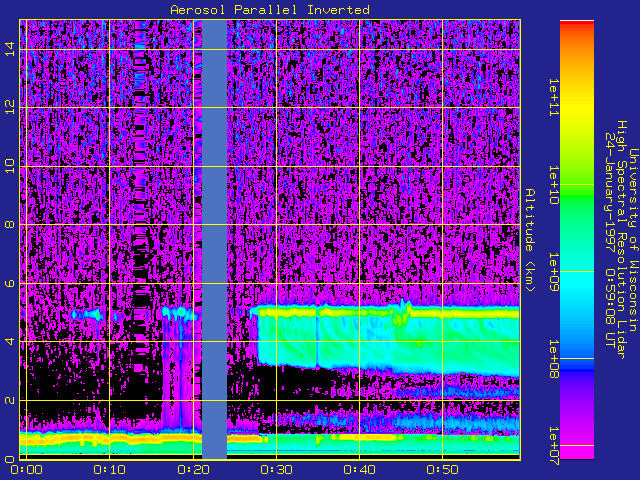Click the colorbar label 1e+09

pos(553,271)
